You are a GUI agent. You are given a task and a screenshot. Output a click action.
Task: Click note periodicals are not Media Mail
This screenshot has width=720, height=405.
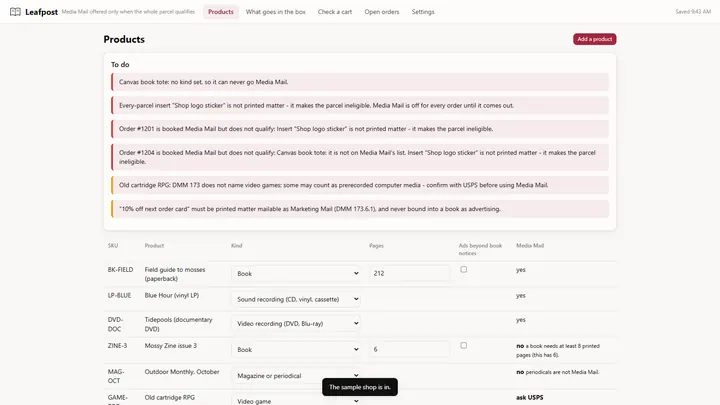click(558, 372)
